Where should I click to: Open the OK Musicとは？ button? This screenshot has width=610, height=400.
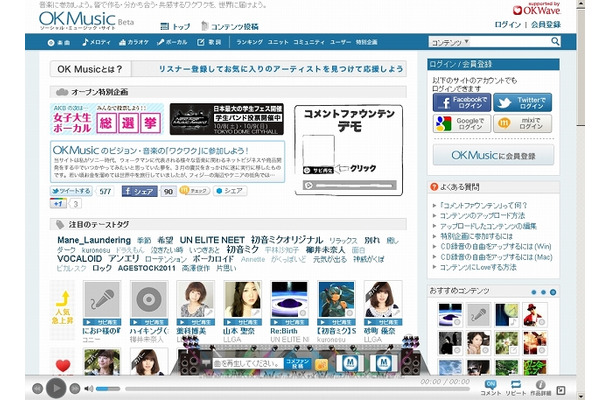(90, 69)
